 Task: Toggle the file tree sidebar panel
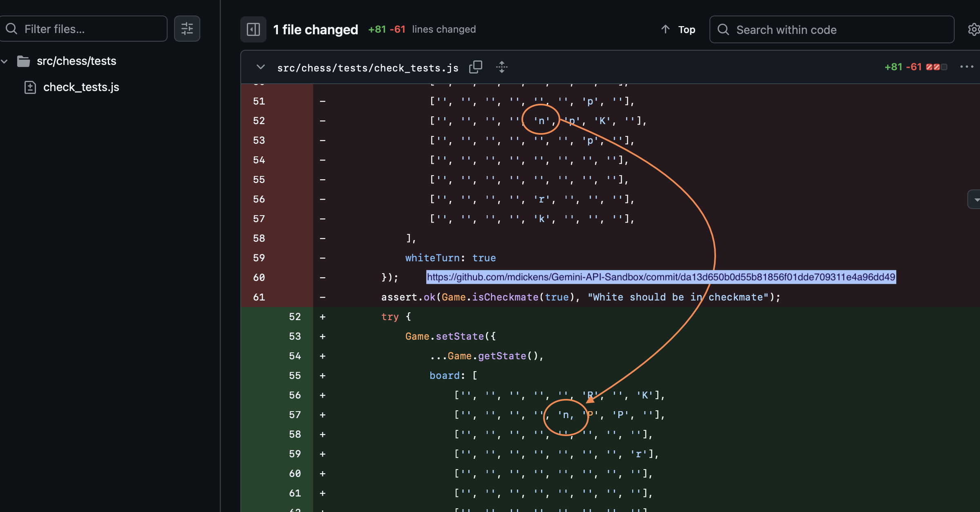point(253,29)
